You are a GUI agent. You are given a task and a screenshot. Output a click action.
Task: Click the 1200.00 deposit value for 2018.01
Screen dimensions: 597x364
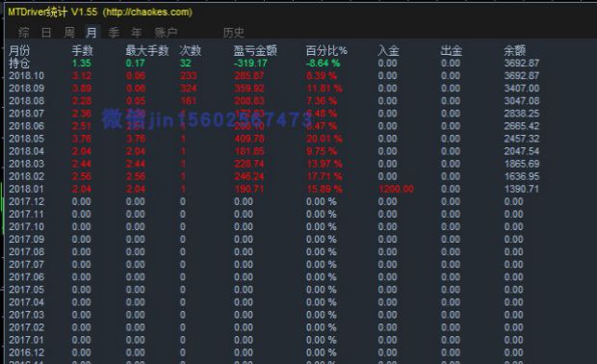(x=396, y=189)
